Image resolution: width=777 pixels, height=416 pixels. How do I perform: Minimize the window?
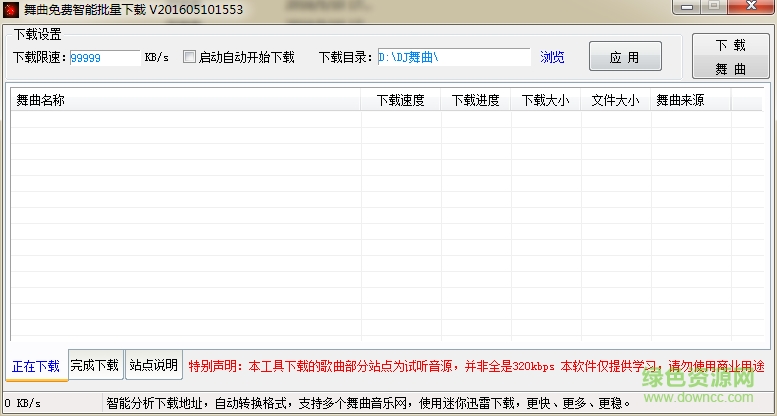687,7
